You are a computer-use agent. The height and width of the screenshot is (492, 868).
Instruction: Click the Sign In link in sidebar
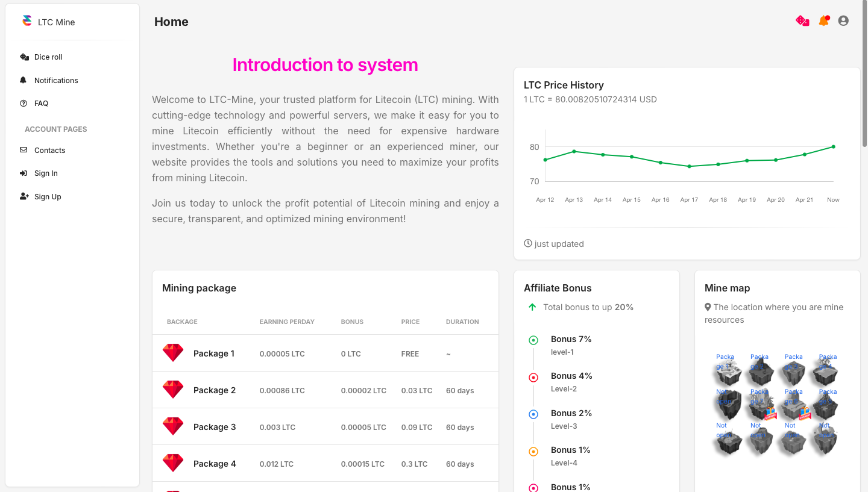pyautogui.click(x=46, y=173)
